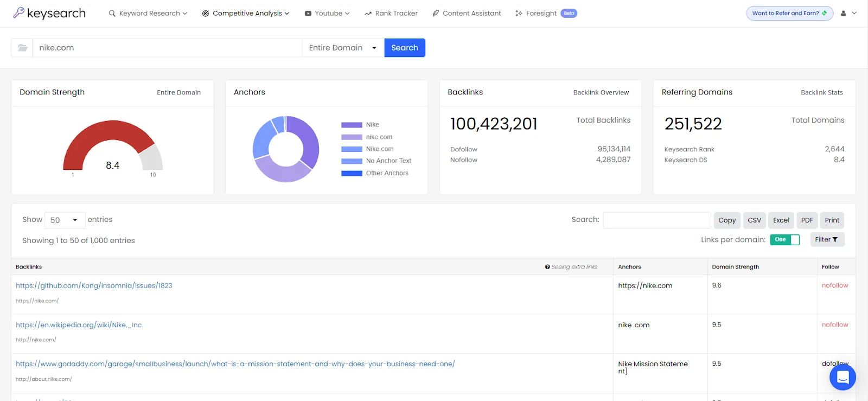Click Backlink Overview link
Screen dimensions: 868x401
click(x=601, y=93)
